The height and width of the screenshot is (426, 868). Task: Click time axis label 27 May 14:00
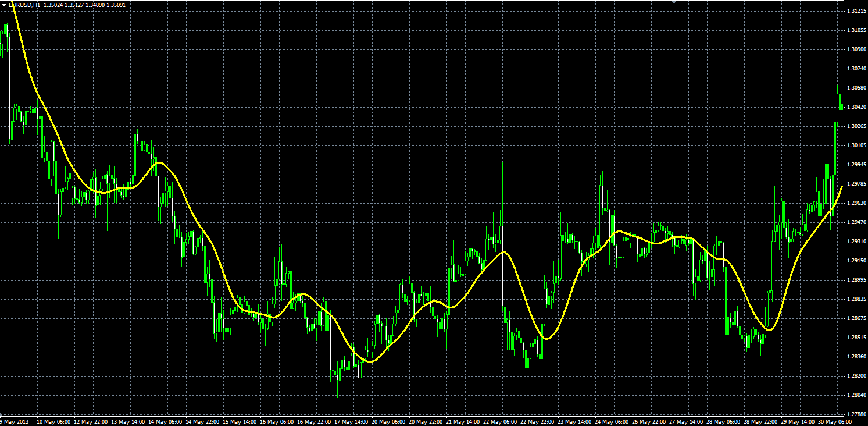click(x=687, y=421)
